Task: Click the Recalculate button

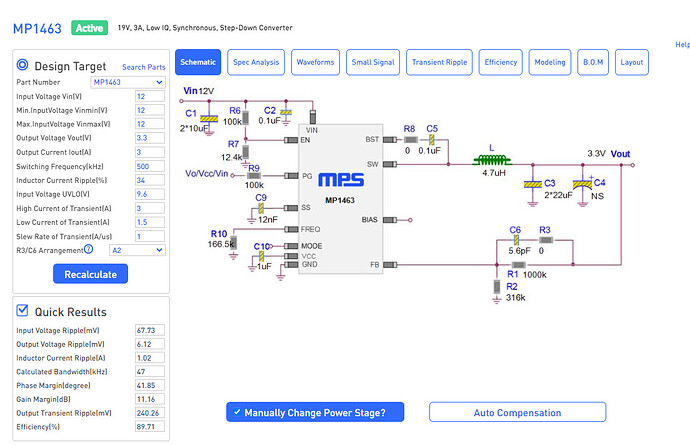Action: pyautogui.click(x=91, y=274)
